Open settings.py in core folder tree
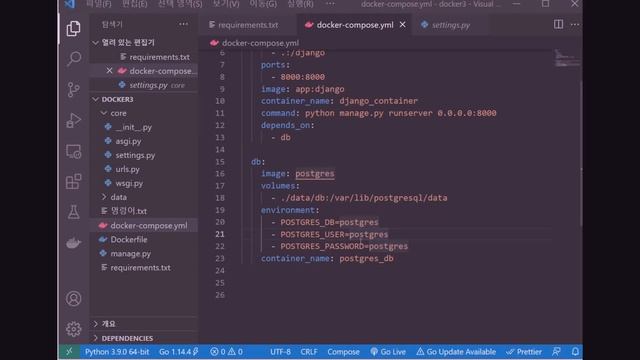 click(x=144, y=155)
